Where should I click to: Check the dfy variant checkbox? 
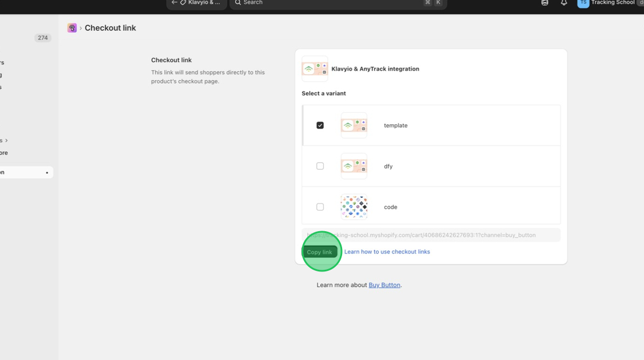pos(320,166)
